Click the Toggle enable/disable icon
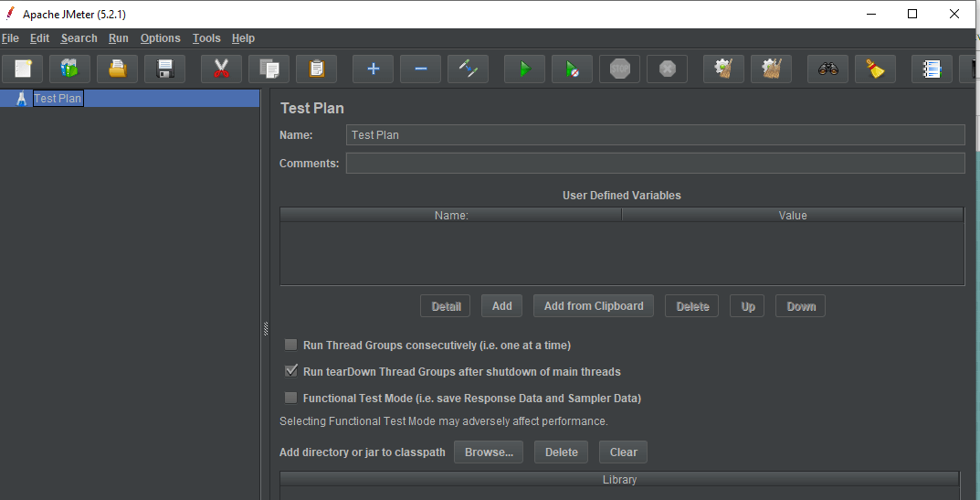Screen dimensions: 980x500 (469, 69)
